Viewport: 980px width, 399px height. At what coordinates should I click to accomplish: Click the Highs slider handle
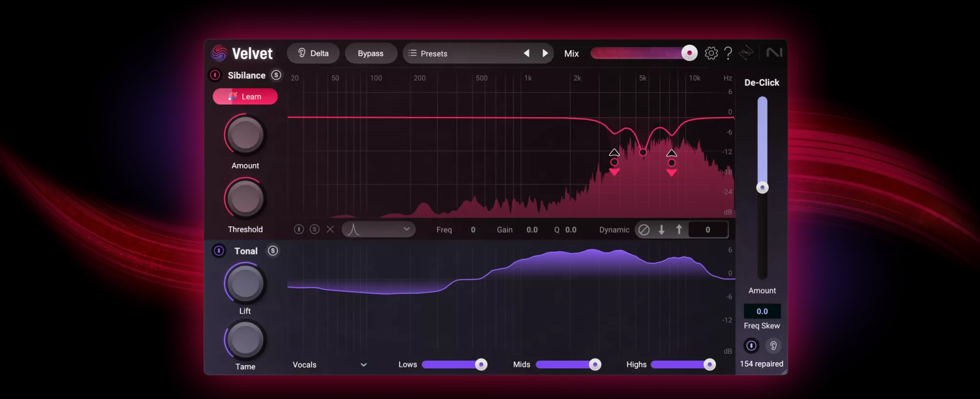coord(710,365)
